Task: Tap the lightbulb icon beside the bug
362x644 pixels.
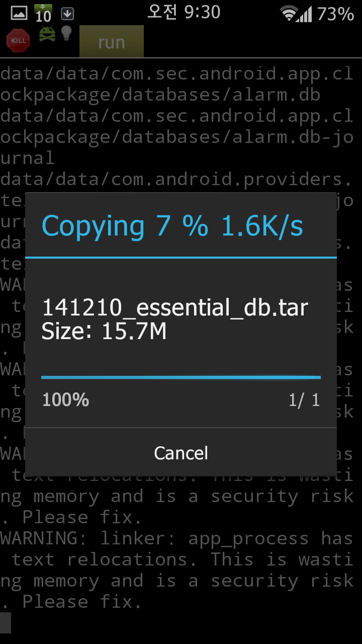Action: pyautogui.click(x=66, y=33)
